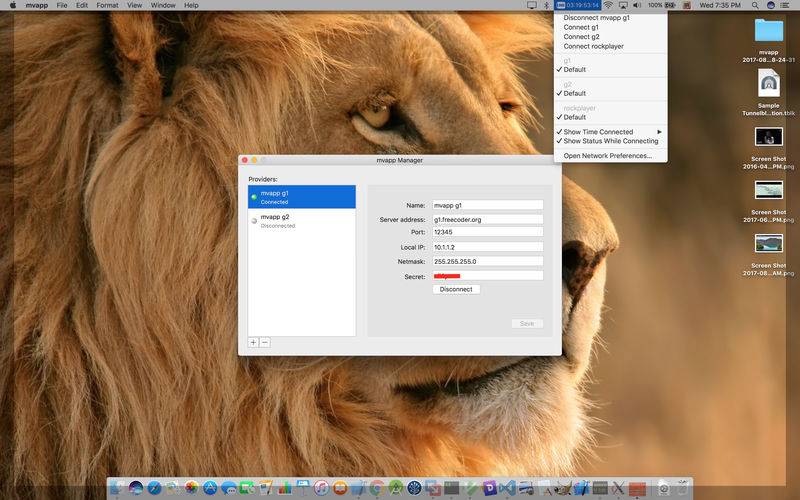Open Notification Center menu bar icon
The image size is (800, 500).
point(785,5)
